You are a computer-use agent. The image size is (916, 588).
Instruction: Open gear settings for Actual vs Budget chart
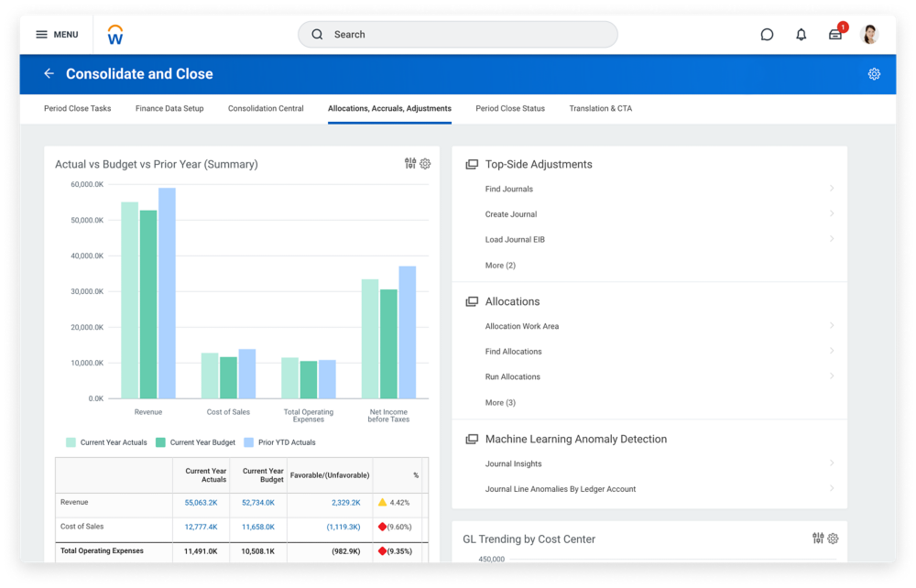click(x=425, y=164)
